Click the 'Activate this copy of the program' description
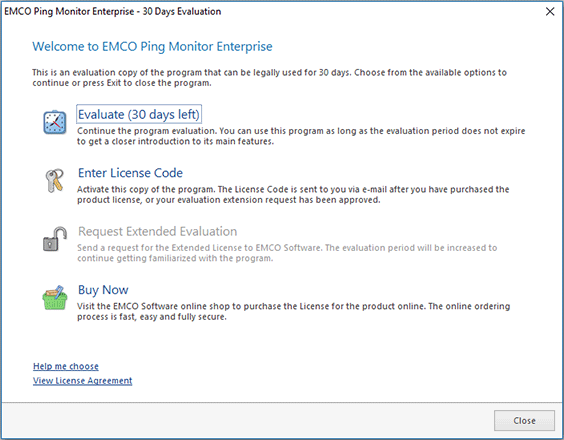Screen dimensions: 564x440 pyautogui.click(x=293, y=195)
